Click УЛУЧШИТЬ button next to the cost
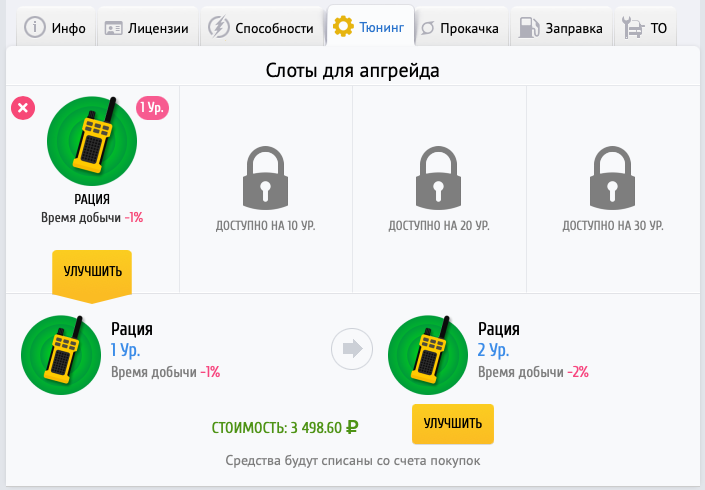 [x=453, y=424]
